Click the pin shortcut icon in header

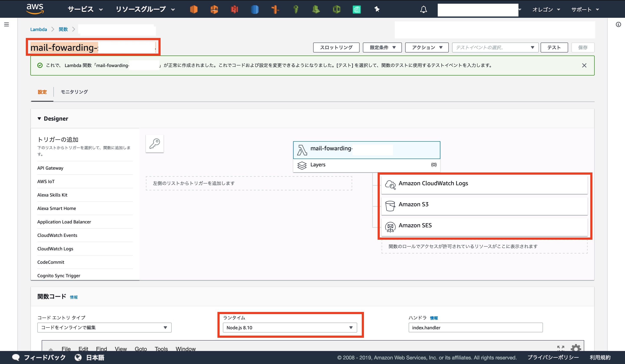[377, 9]
